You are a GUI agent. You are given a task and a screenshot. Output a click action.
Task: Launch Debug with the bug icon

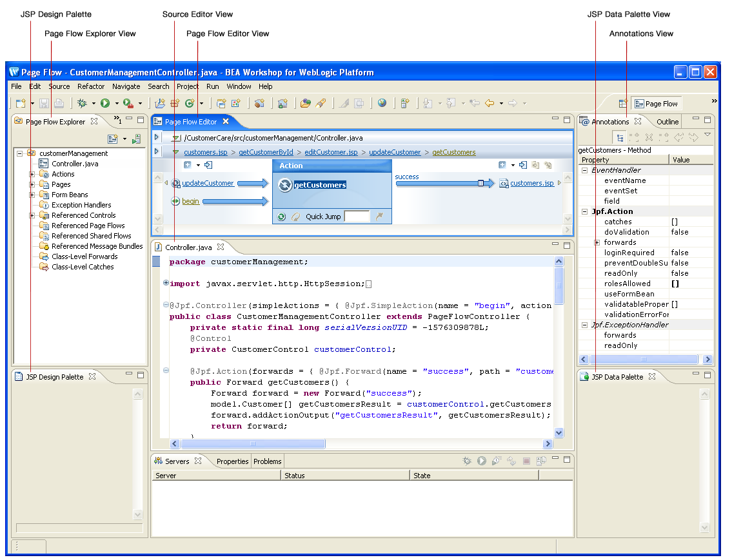click(82, 103)
